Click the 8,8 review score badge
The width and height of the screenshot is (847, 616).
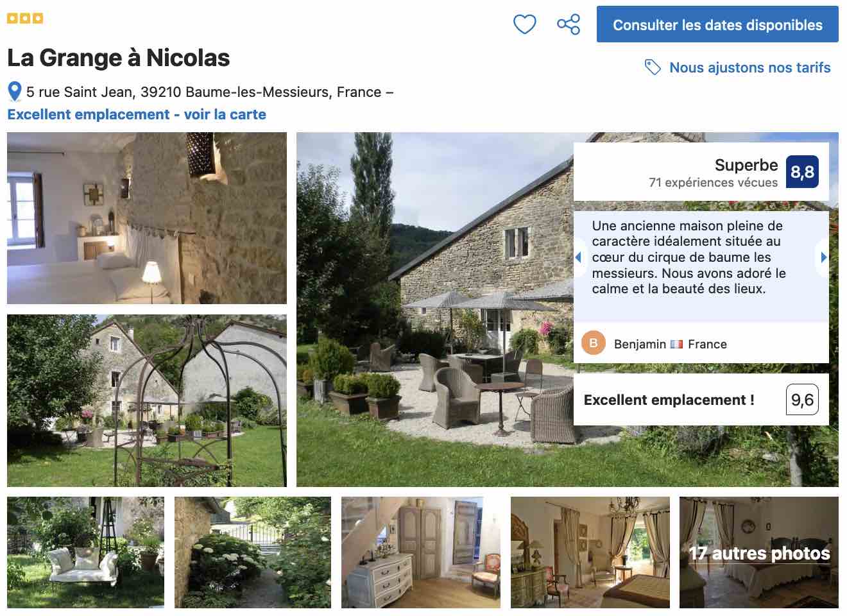pos(802,172)
